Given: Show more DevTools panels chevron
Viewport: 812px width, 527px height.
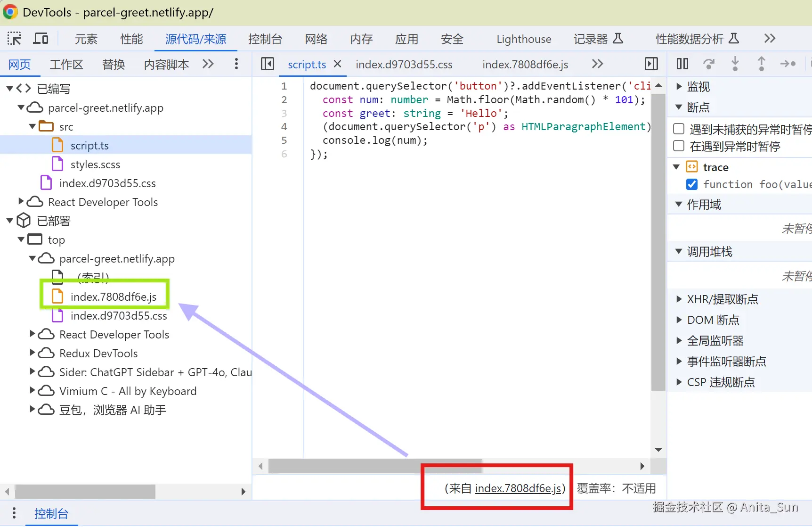Looking at the screenshot, I should (x=770, y=39).
